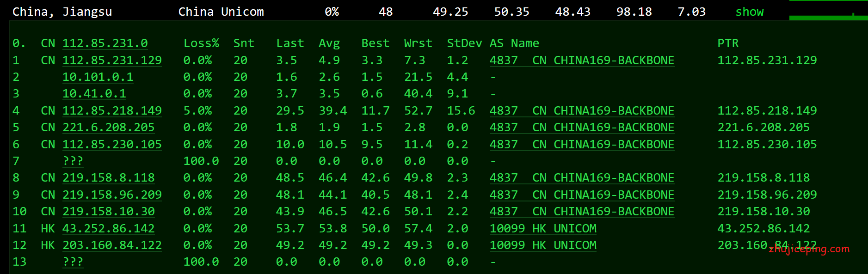Open hop 3 IP 10.41.0.1
This screenshot has width=868, height=274.
[94, 93]
